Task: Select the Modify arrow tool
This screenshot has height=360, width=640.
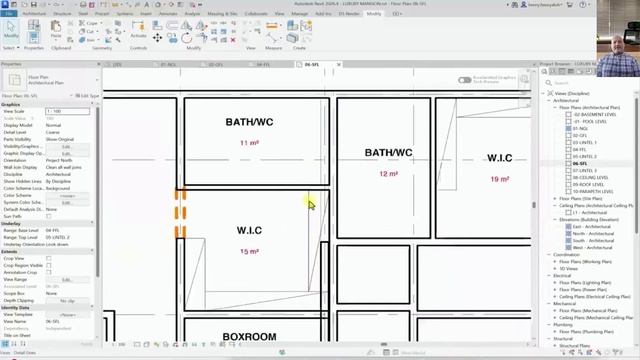Action: (x=11, y=30)
